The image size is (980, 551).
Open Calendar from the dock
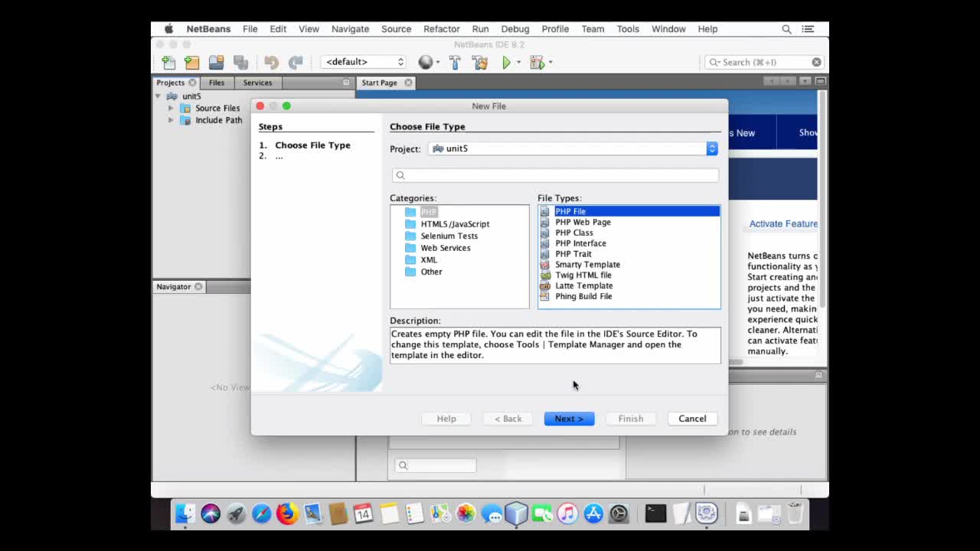pyautogui.click(x=363, y=513)
